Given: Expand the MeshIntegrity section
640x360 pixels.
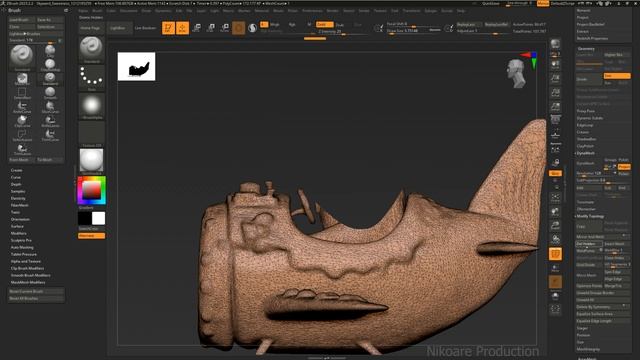Looking at the screenshot, I should click(x=588, y=349).
